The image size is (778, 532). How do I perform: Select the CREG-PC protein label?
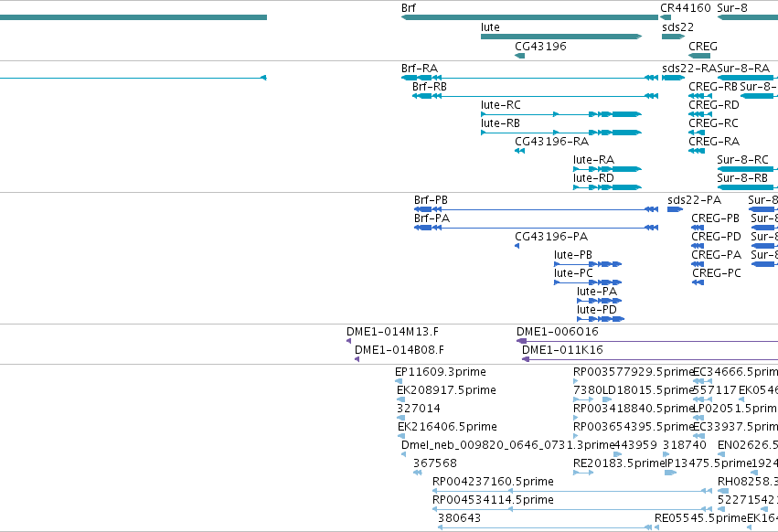pyautogui.click(x=716, y=273)
